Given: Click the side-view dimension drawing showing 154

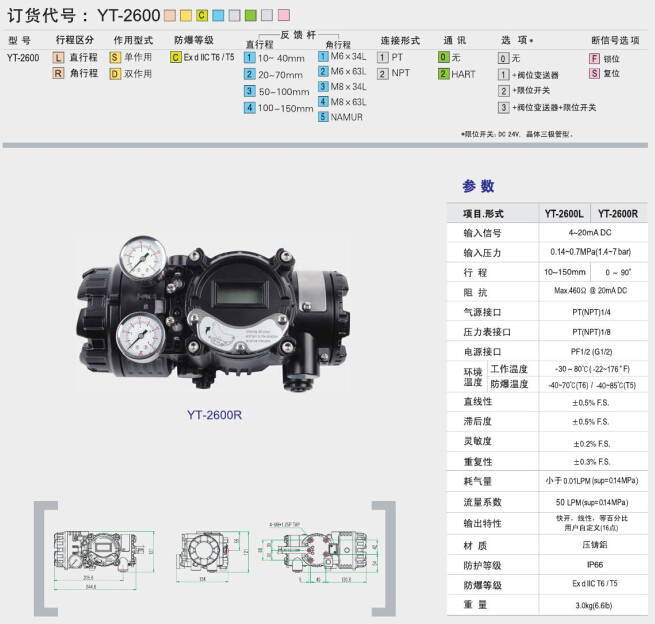Looking at the screenshot, I should [x=212, y=556].
